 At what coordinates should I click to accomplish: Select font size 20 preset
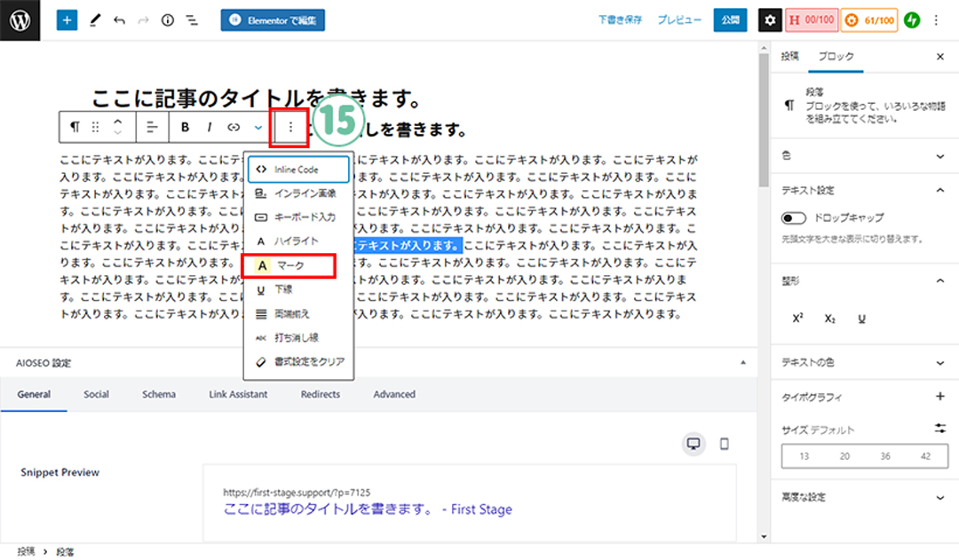coord(844,456)
